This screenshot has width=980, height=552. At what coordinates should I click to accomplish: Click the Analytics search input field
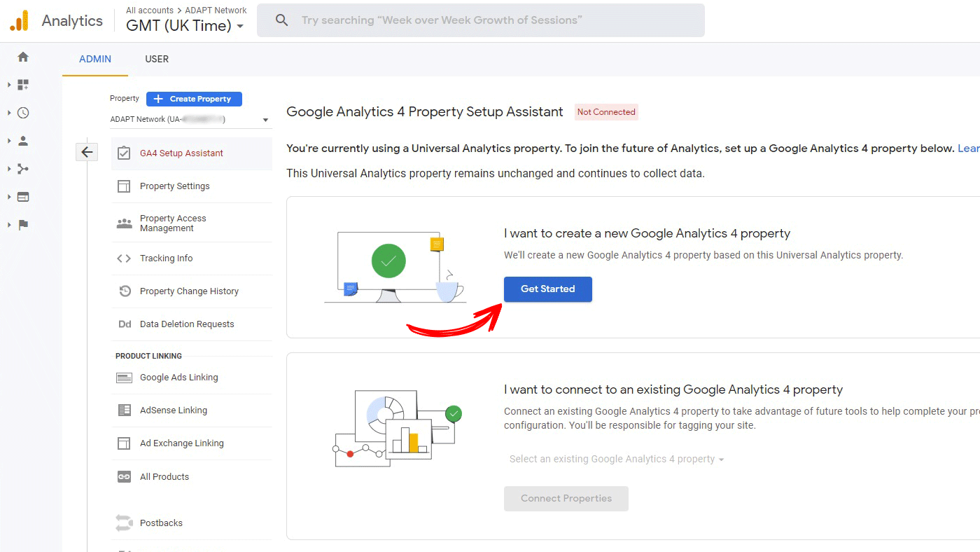481,20
